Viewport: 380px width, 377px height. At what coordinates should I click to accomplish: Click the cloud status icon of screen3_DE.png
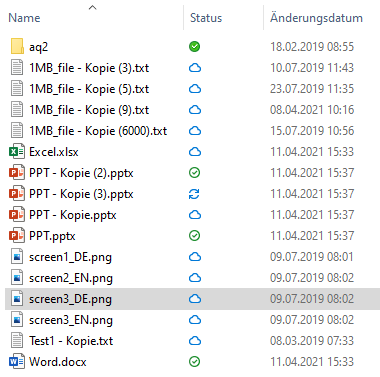point(195,299)
